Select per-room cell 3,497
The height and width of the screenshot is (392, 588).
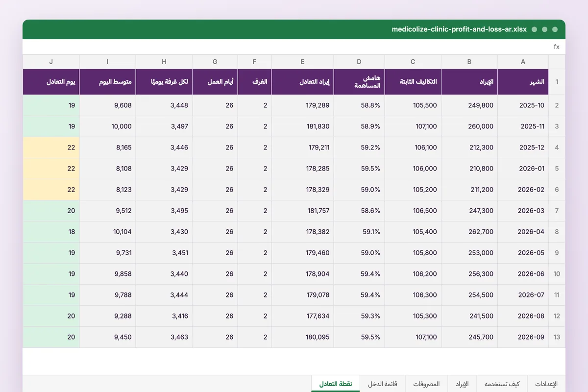(x=164, y=126)
